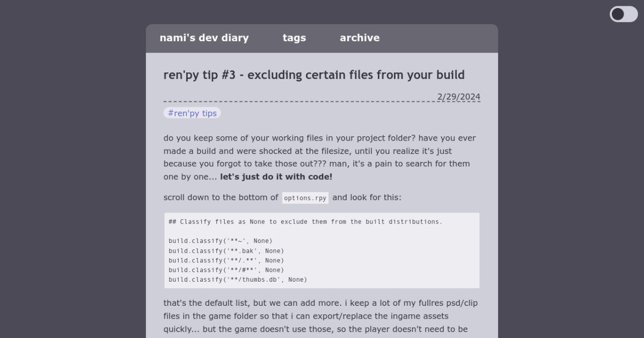Click the 'scroll down to the bottom of' text
Screen dimensions: 644x338
[x=221, y=197]
